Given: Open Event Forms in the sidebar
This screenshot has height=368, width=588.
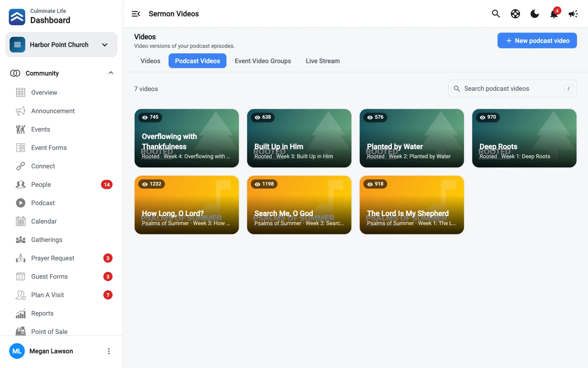Looking at the screenshot, I should (61, 148).
